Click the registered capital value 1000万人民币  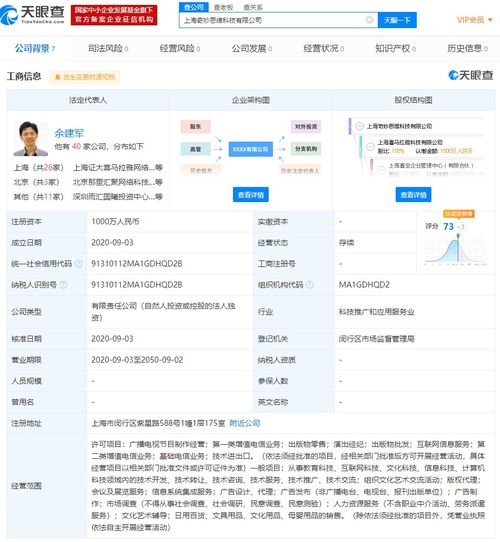tap(115, 222)
